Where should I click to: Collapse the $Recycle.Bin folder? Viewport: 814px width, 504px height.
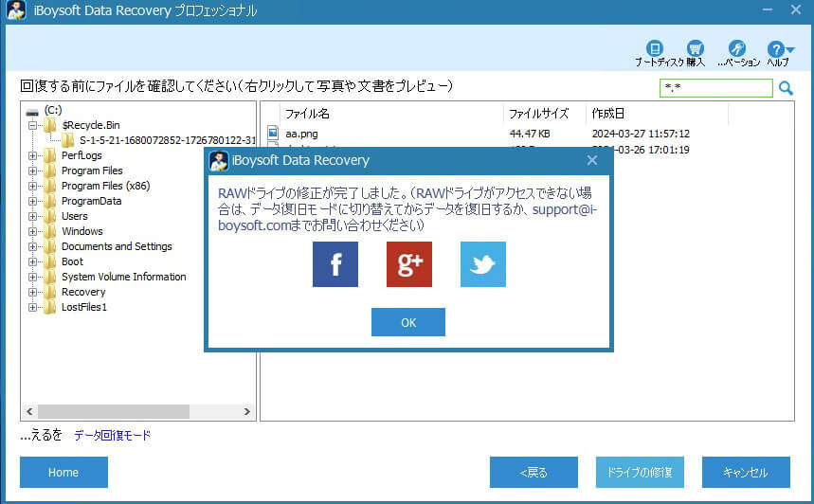pos(33,125)
